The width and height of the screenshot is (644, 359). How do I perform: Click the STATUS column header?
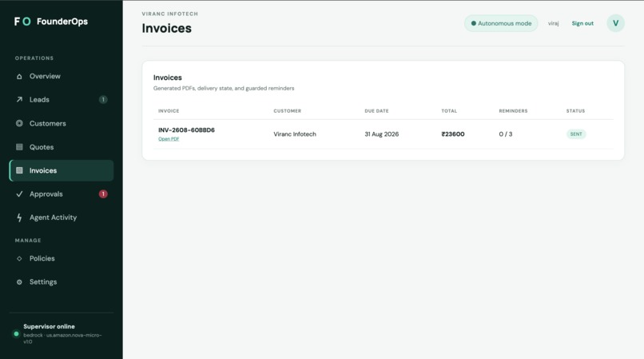click(575, 111)
